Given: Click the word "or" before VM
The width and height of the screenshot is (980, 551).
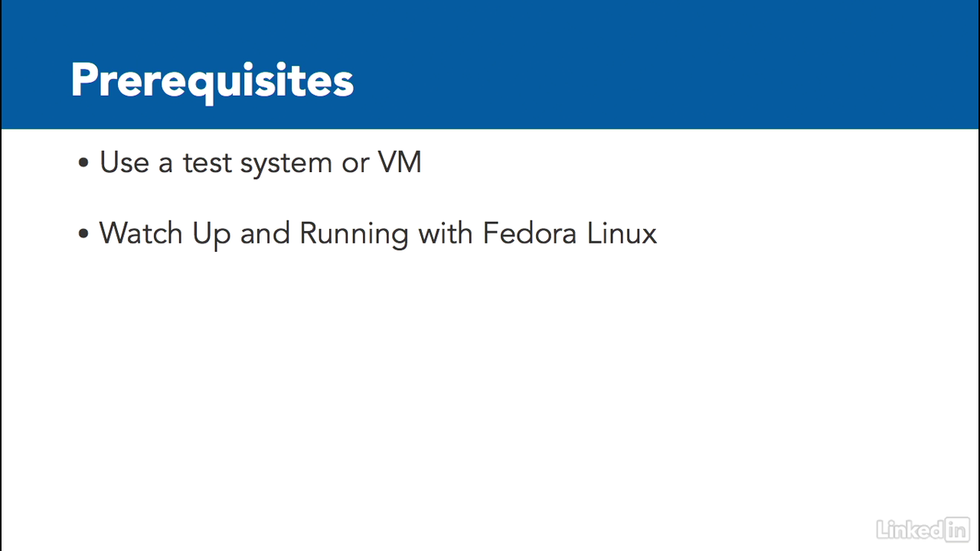Looking at the screenshot, I should pyautogui.click(x=355, y=164).
